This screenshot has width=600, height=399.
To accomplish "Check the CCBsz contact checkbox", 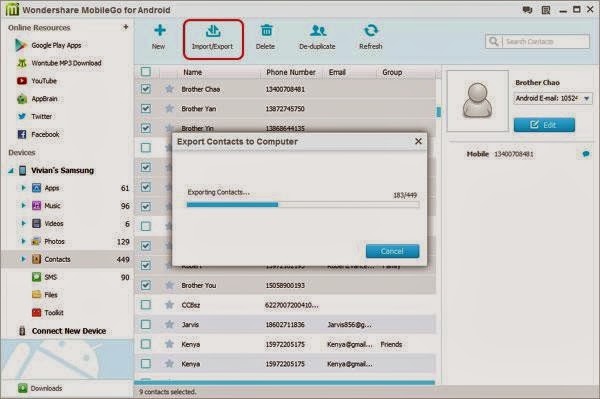I will click(x=145, y=305).
